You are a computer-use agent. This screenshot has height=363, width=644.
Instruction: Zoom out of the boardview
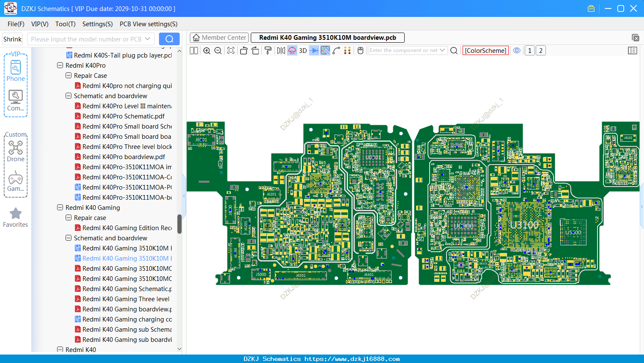pyautogui.click(x=218, y=50)
